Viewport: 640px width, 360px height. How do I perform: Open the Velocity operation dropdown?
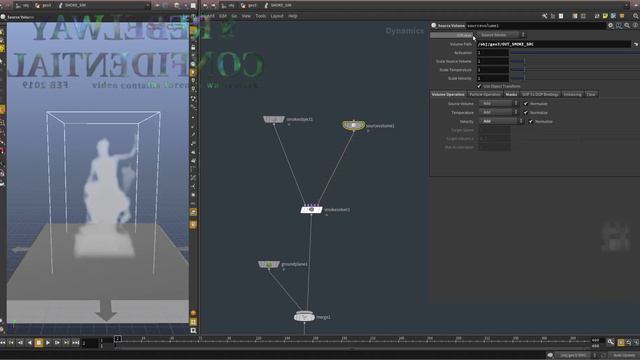[x=501, y=121]
